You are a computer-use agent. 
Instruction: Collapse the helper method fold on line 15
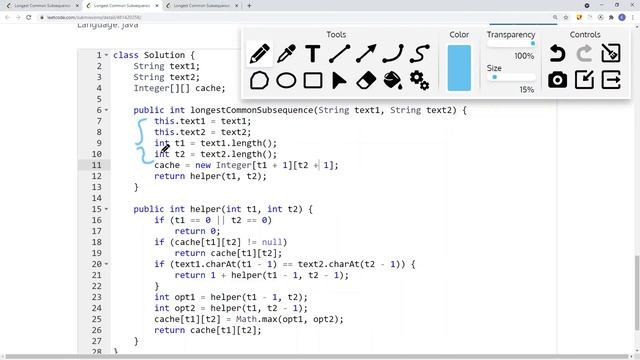pos(107,209)
